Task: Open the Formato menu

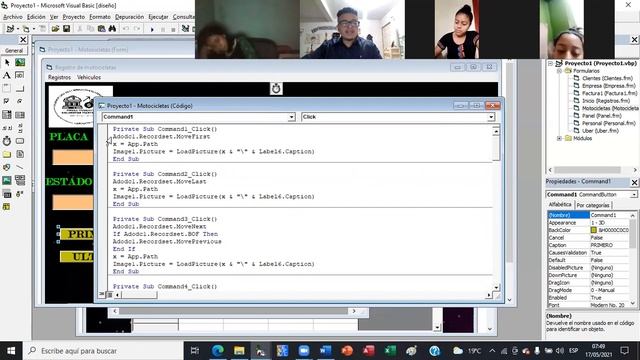Action: [100, 17]
